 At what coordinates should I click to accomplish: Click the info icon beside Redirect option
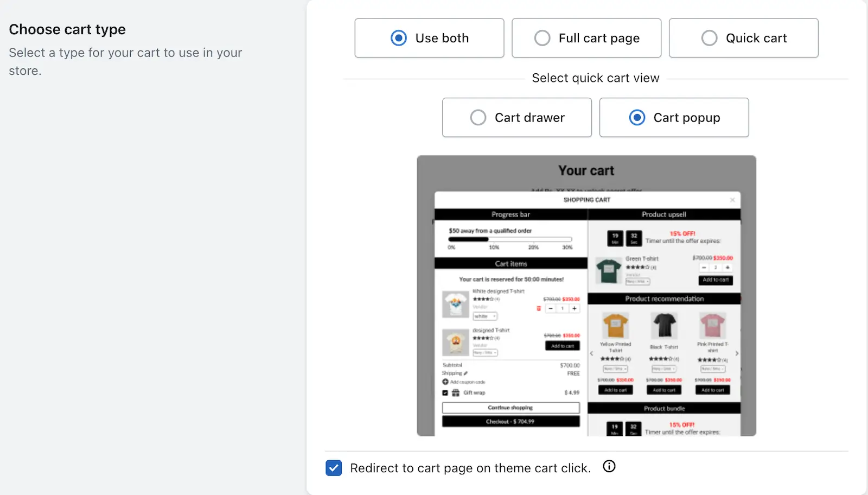point(609,467)
